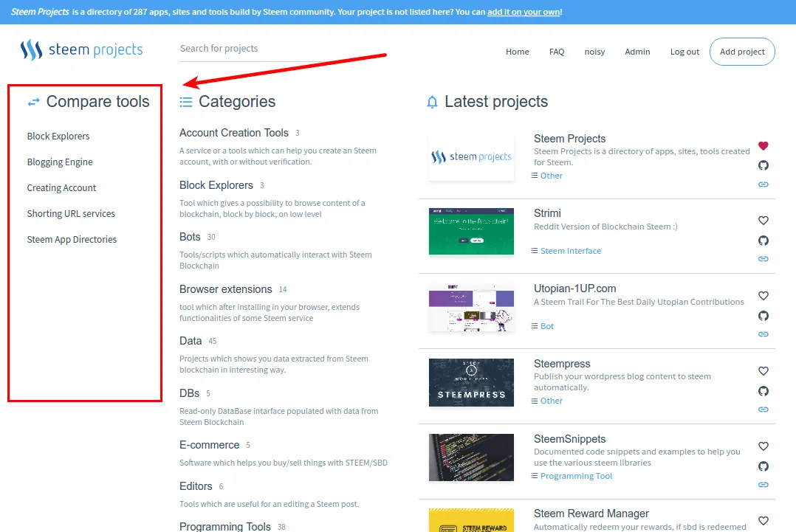Open GitHub icon for SteemSnippets
The width and height of the screenshot is (796, 532).
tap(763, 466)
